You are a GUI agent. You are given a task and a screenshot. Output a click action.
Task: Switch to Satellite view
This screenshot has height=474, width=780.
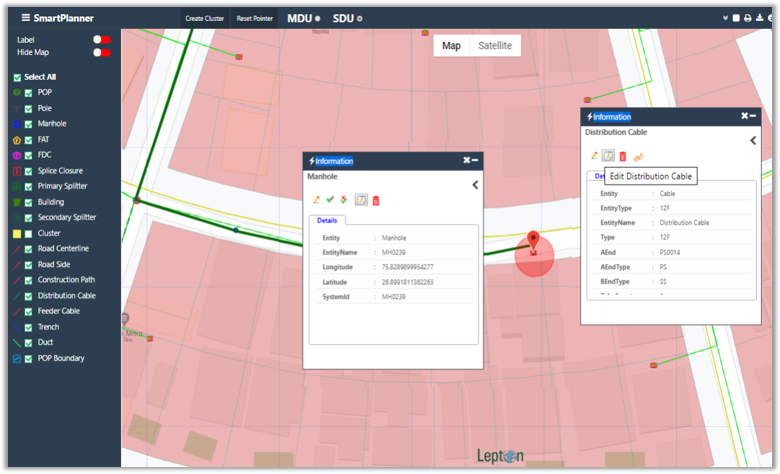click(x=495, y=46)
